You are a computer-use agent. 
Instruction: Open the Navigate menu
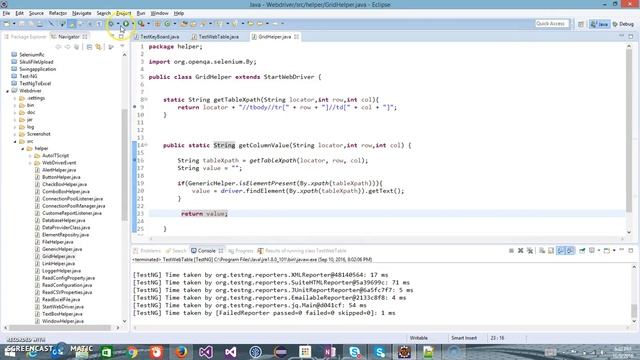82,13
